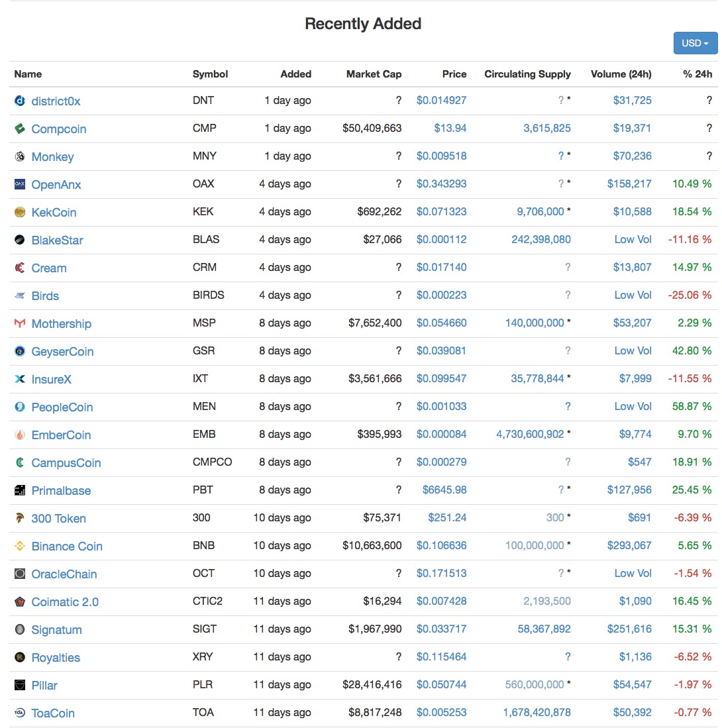Click BlakeStar Low Vol link
This screenshot has width=722, height=728.
click(633, 240)
